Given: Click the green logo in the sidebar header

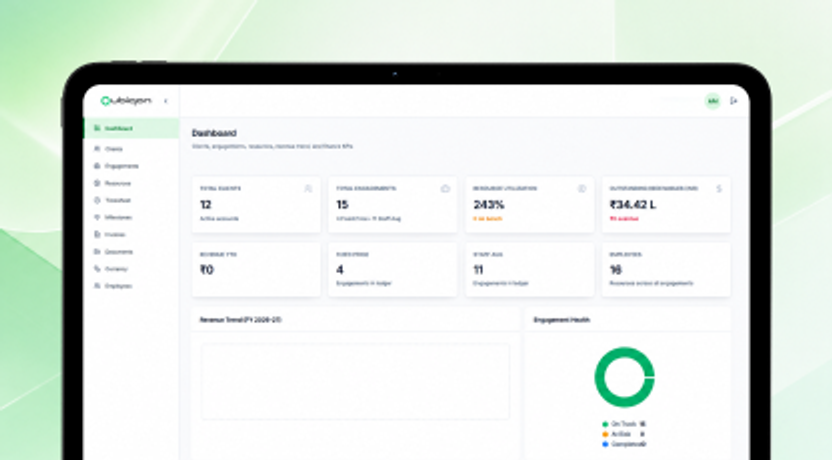Looking at the screenshot, I should (126, 101).
